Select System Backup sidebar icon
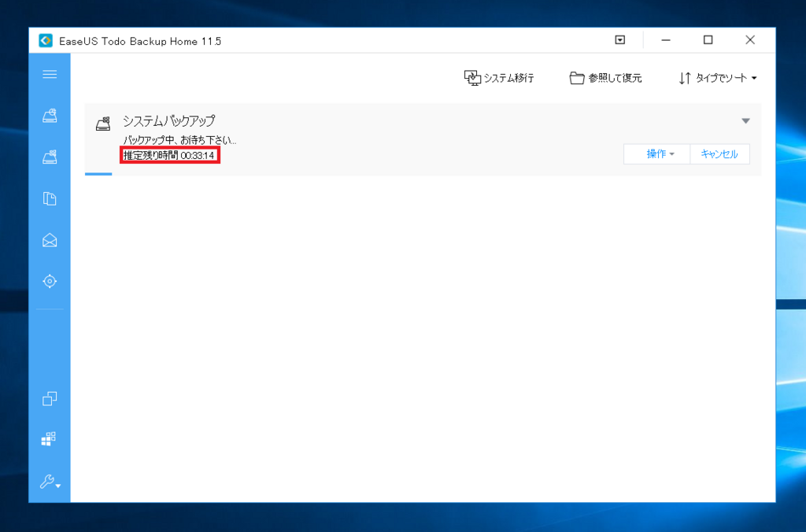806x532 pixels. click(50, 157)
